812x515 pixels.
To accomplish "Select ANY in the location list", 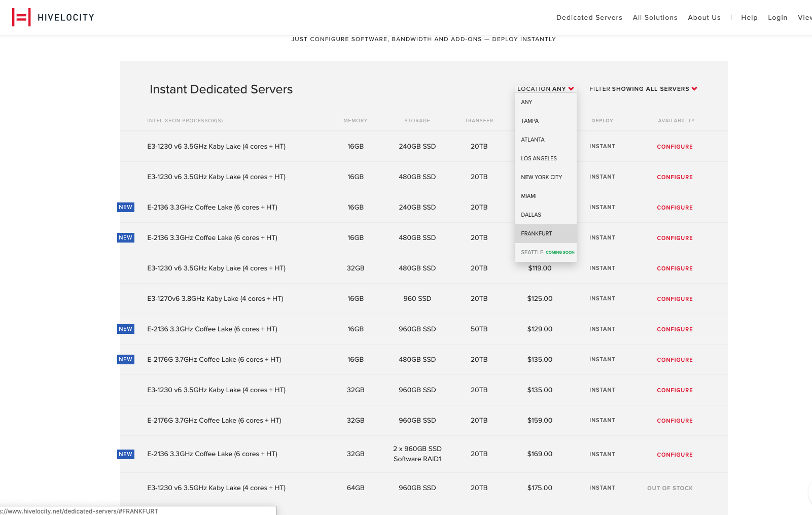I will pos(546,102).
